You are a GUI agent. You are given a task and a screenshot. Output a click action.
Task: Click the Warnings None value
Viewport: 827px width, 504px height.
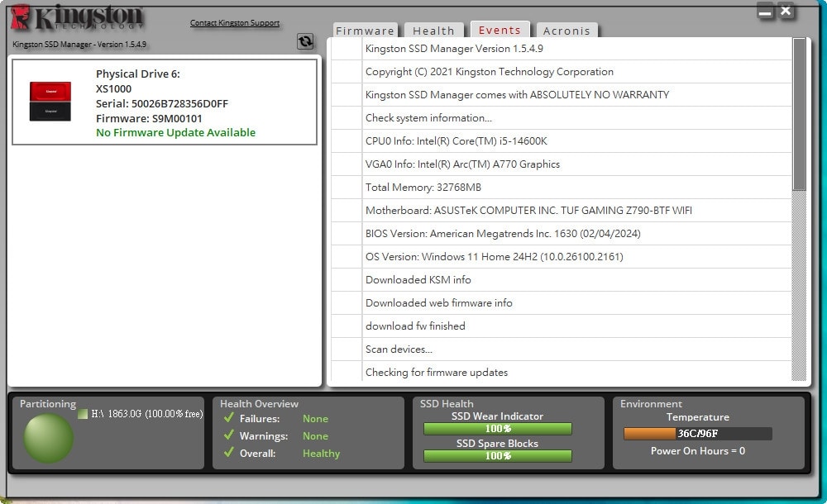coord(315,436)
